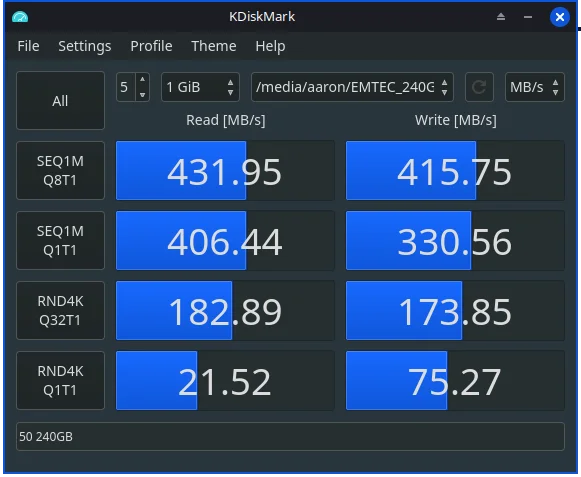Image resolution: width=581 pixels, height=477 pixels.
Task: Click the loop count field showing 5
Action: pyautogui.click(x=126, y=87)
